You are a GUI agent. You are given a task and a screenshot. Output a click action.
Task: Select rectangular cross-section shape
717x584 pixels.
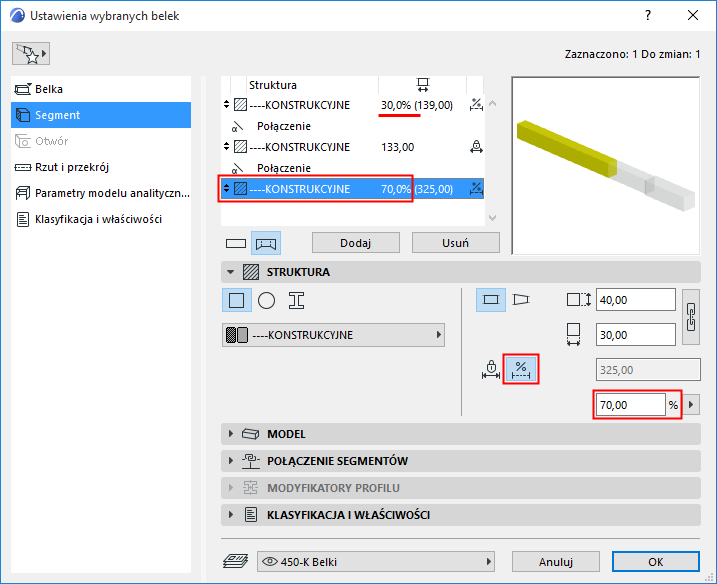coord(236,300)
